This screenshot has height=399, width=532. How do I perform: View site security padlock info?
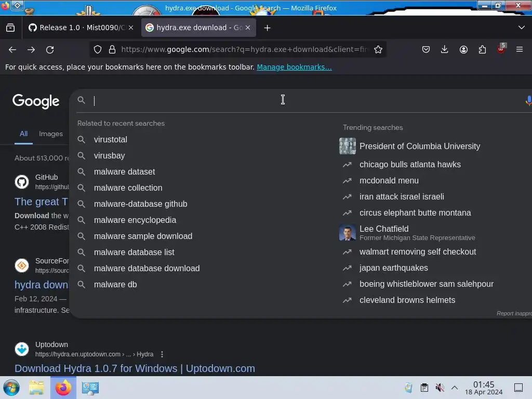coord(112,49)
